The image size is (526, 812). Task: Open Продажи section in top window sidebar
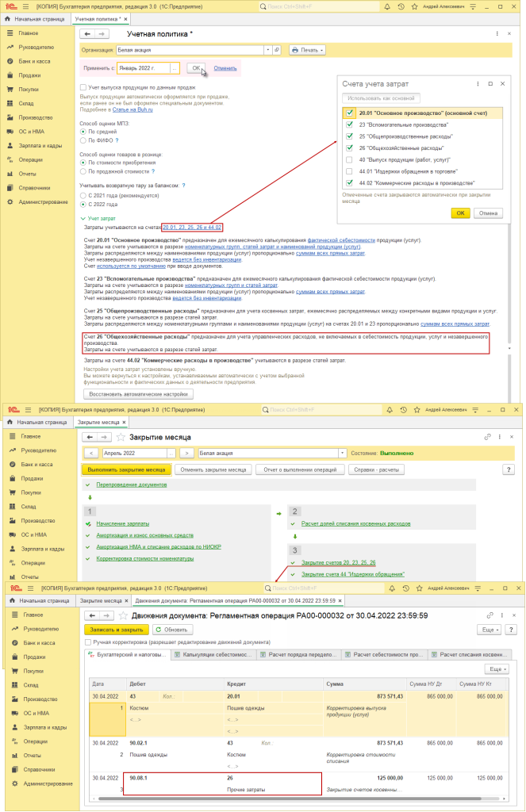(x=29, y=75)
